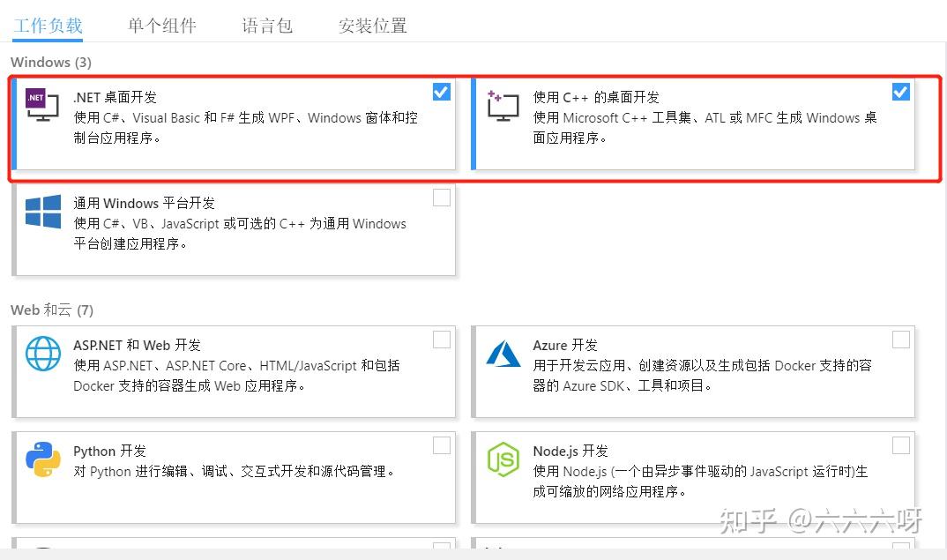Click the .NET 桌面开发 title text
This screenshot has width=947, height=560.
[x=115, y=97]
